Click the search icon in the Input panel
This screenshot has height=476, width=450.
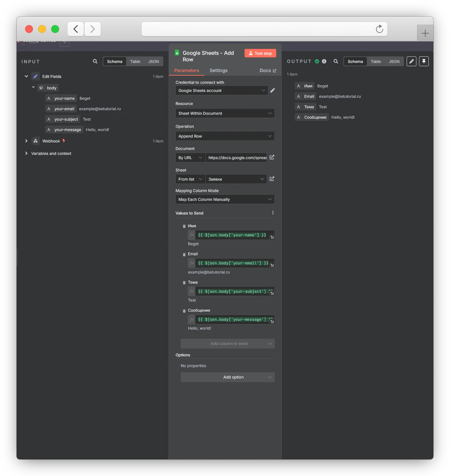95,61
